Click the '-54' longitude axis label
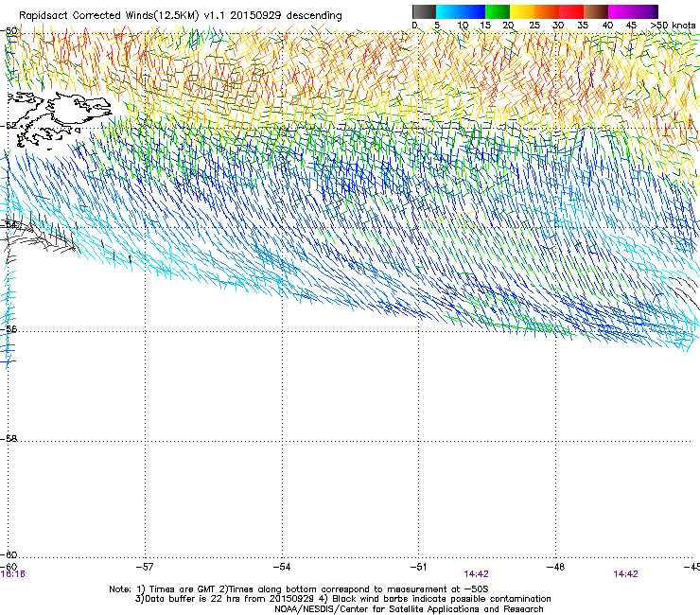The height and width of the screenshot is (615, 700). 282,567
